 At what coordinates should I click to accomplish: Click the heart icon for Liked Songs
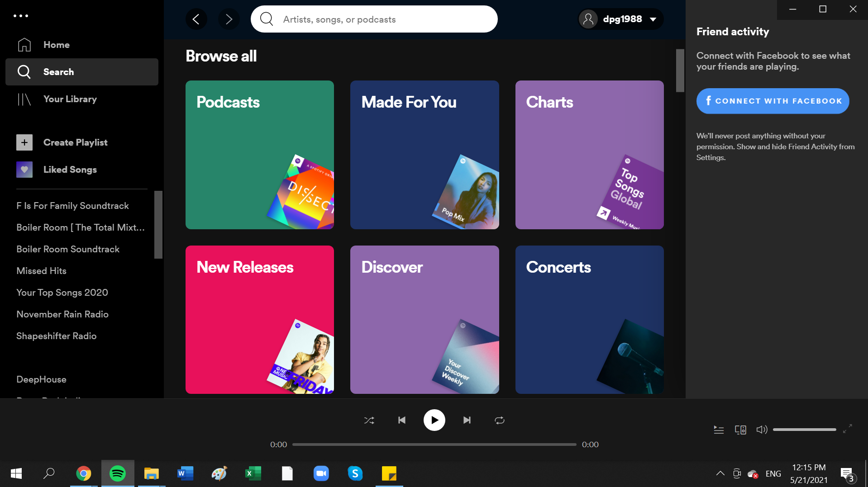24,170
